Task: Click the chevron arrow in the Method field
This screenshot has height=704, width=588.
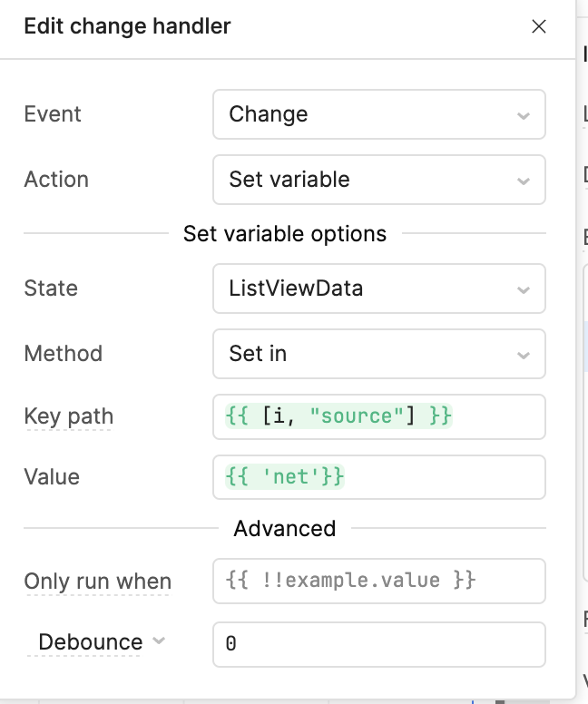Action: pos(524,355)
